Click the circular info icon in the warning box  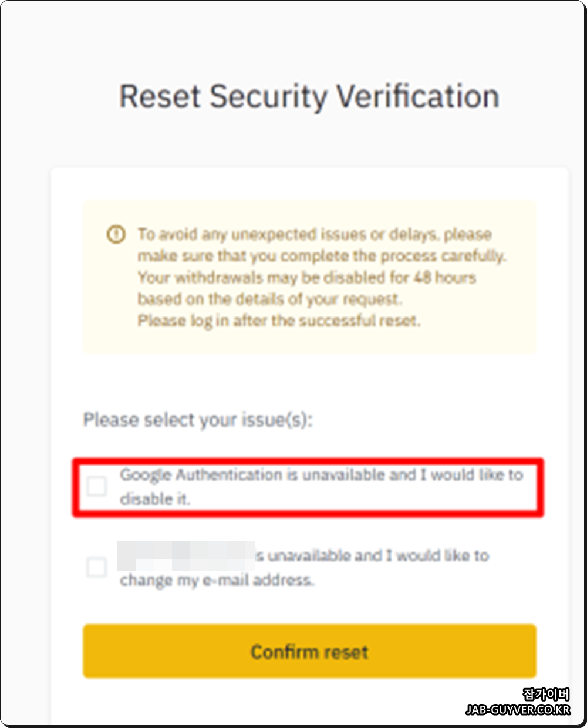click(116, 234)
